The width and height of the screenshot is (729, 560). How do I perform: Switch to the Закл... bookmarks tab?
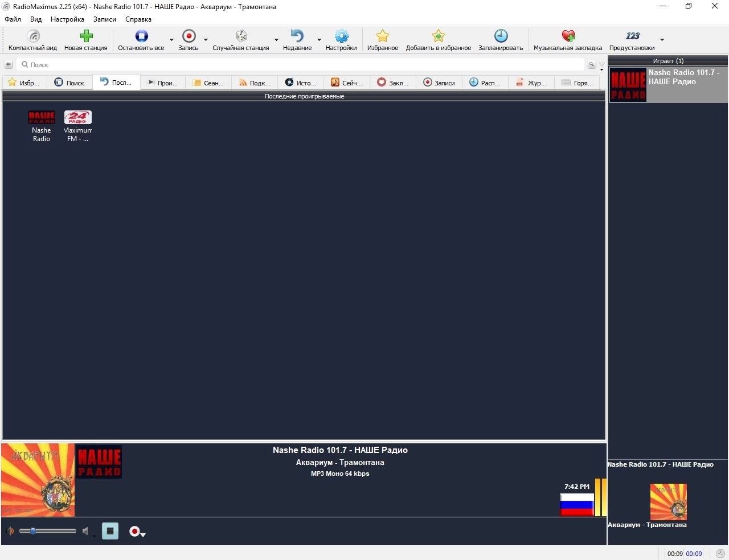(394, 83)
